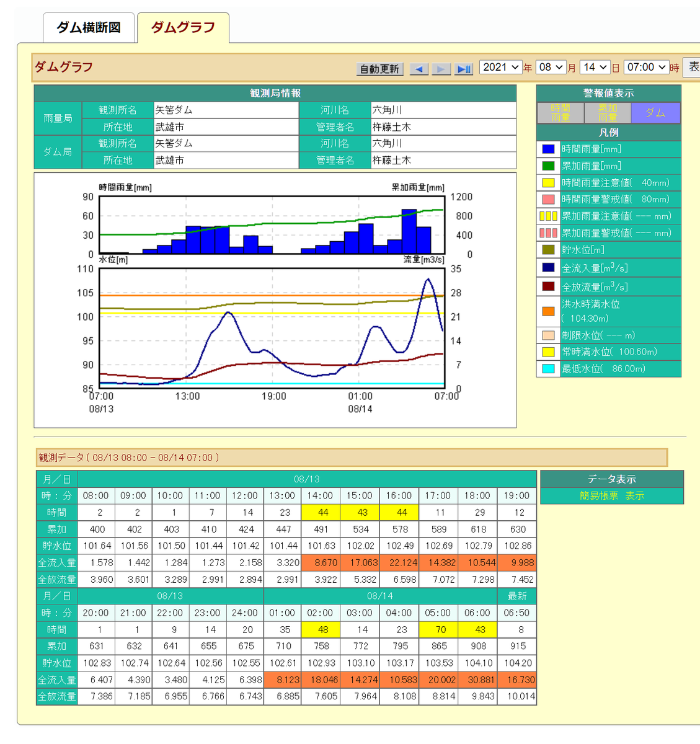Click the storage level value 101.64

pos(97,546)
